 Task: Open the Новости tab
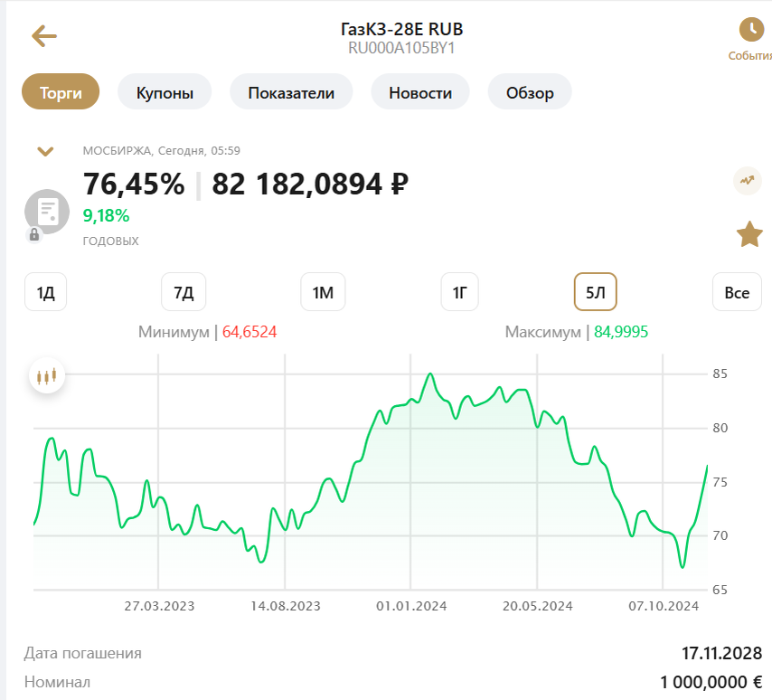[x=420, y=92]
